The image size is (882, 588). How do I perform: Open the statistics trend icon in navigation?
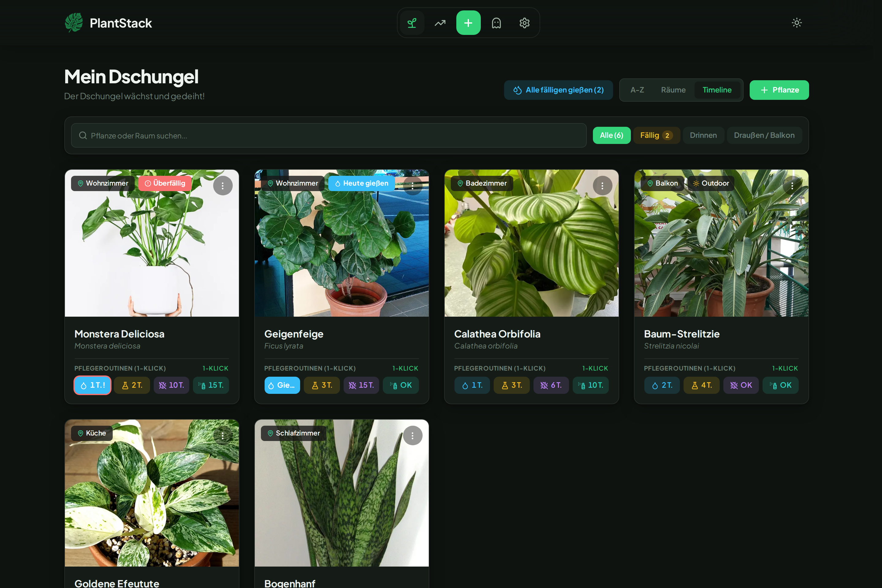tap(440, 23)
